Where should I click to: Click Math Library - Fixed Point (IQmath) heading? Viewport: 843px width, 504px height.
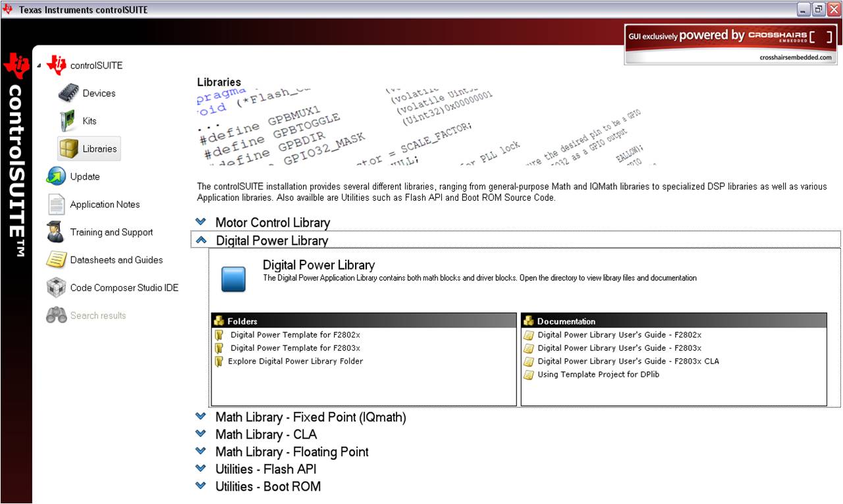point(311,418)
